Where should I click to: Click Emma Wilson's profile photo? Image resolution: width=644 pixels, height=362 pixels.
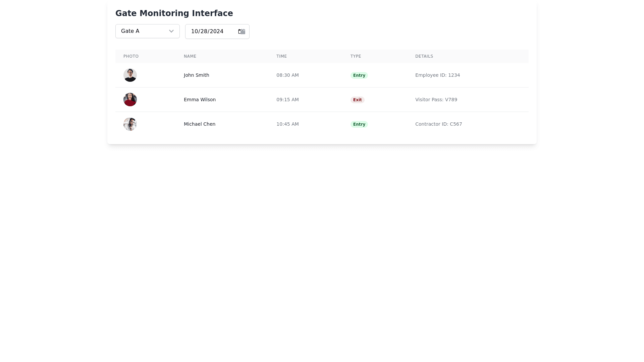(130, 100)
